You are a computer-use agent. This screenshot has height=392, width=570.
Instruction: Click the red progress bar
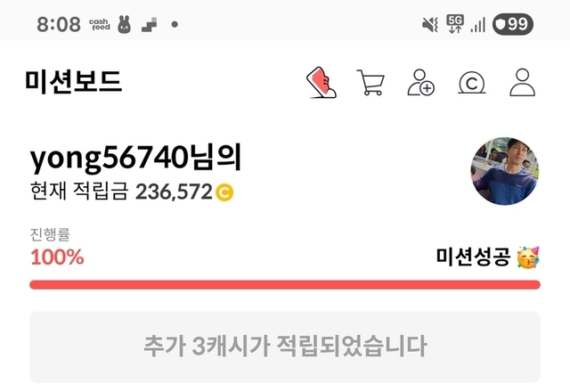(285, 284)
